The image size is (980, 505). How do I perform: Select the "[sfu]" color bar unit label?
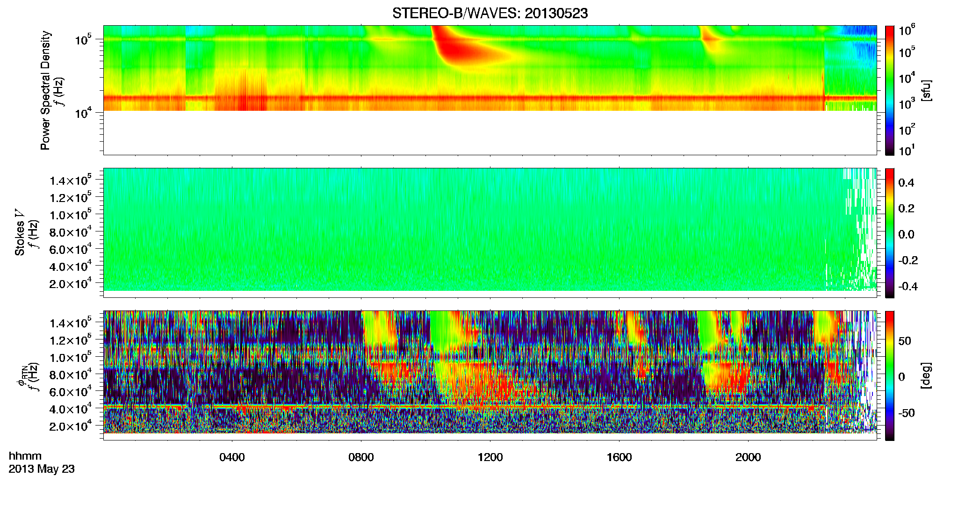926,90
